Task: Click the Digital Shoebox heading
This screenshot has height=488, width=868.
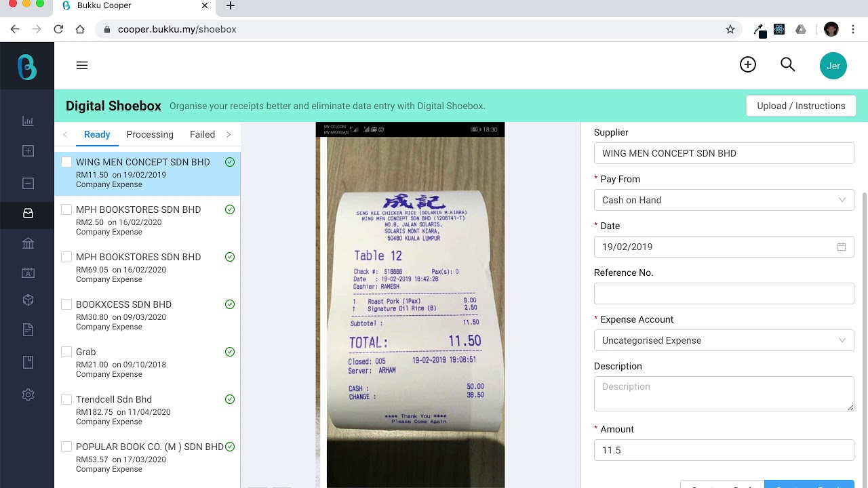Action: (113, 106)
